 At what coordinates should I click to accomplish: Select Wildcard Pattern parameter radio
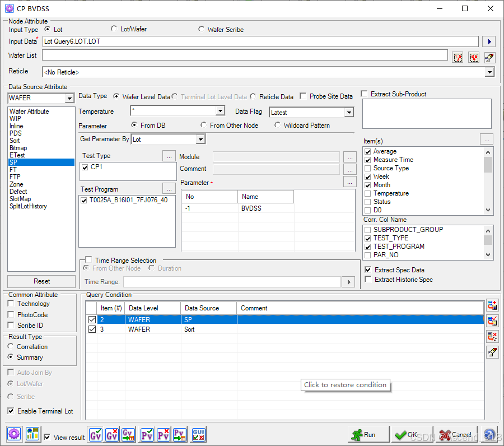coord(277,125)
